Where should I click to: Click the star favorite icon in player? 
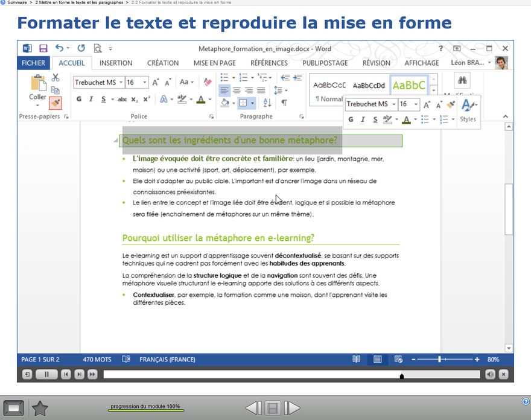40,409
